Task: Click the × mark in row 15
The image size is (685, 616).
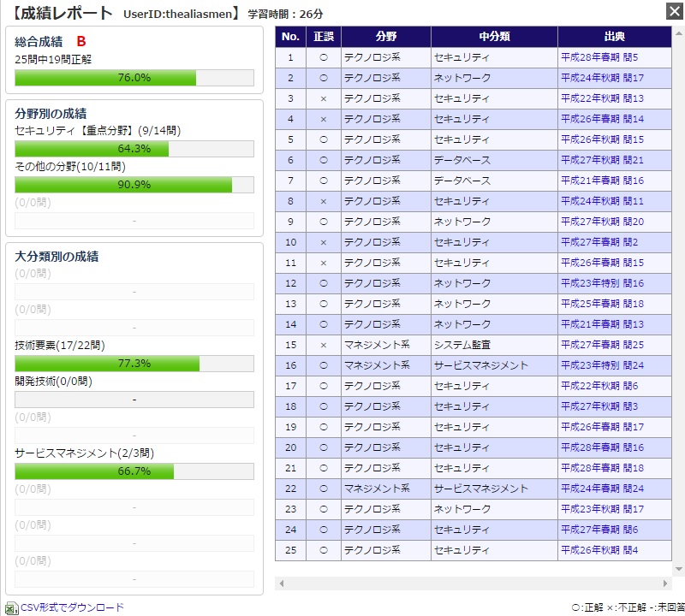Action: coord(324,345)
